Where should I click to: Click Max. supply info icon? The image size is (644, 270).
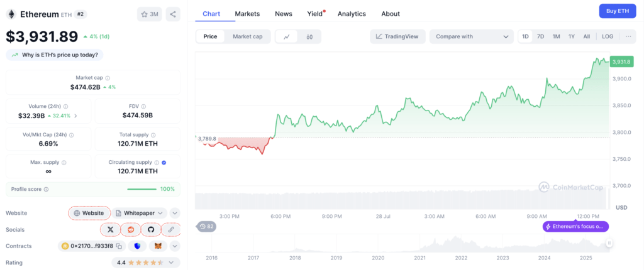click(x=64, y=163)
